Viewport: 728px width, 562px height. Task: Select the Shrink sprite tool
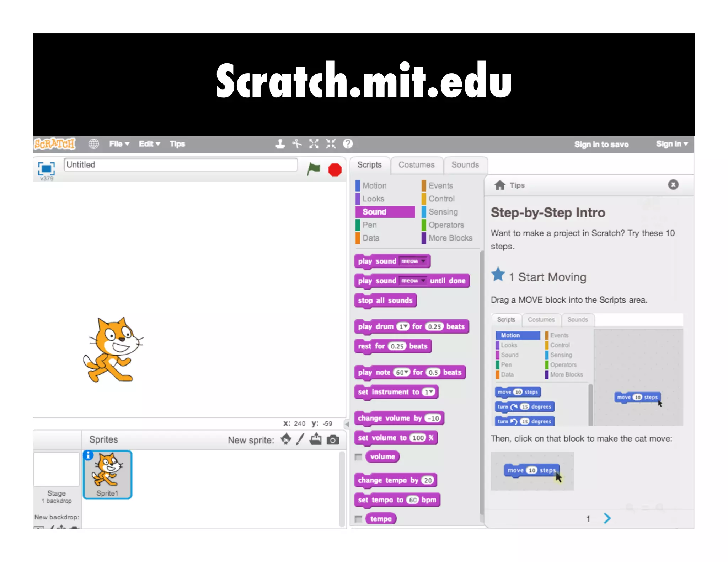[x=331, y=144]
